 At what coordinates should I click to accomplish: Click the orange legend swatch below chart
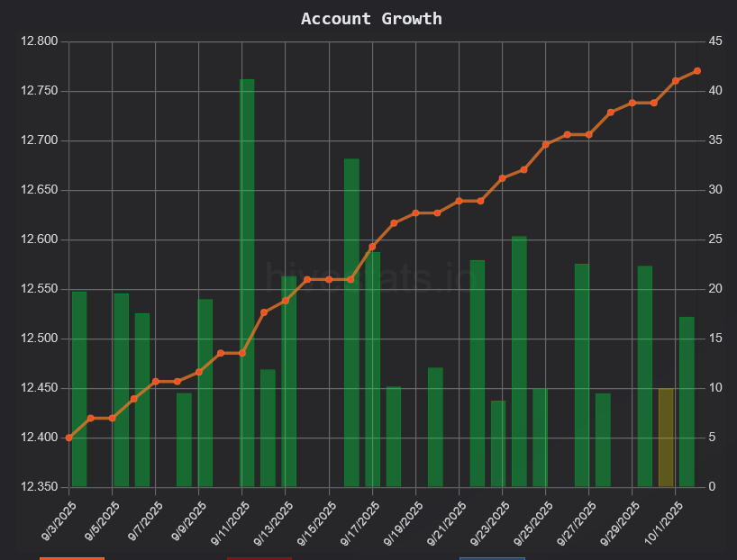coord(72,558)
